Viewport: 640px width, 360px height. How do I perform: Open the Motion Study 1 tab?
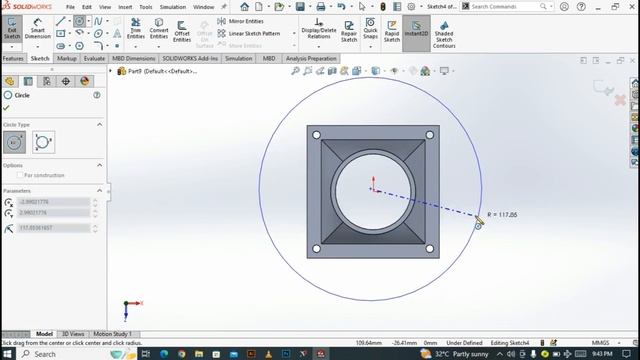pyautogui.click(x=113, y=334)
